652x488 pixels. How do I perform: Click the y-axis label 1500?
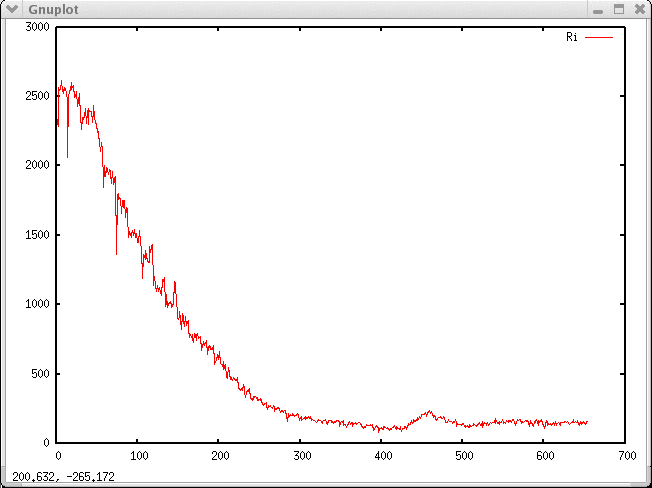tap(37, 235)
